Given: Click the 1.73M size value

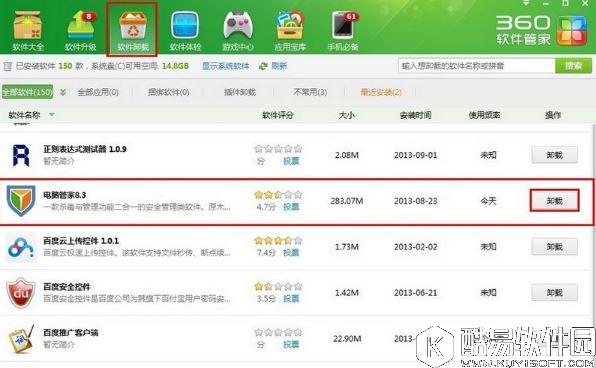Looking at the screenshot, I should (x=347, y=247).
